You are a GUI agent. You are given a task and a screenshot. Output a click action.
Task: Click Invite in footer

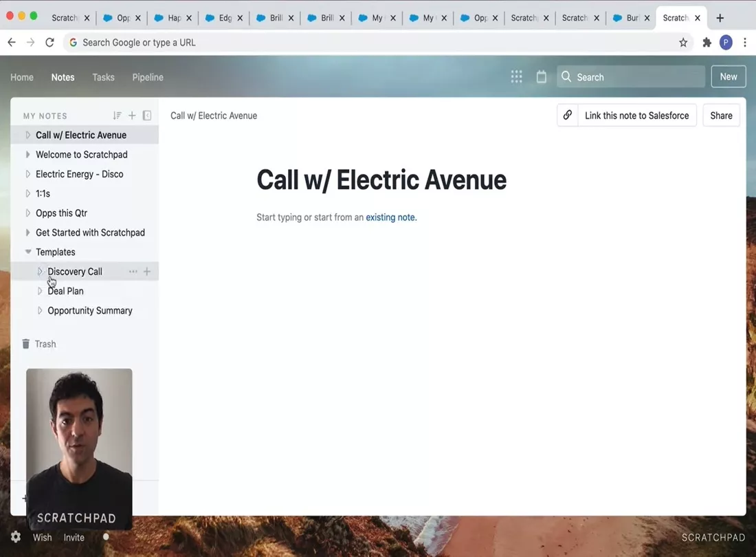[x=74, y=537]
